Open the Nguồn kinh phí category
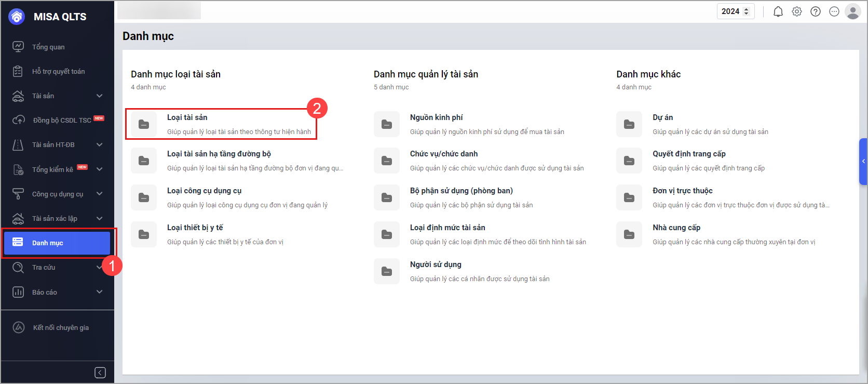 [470, 124]
